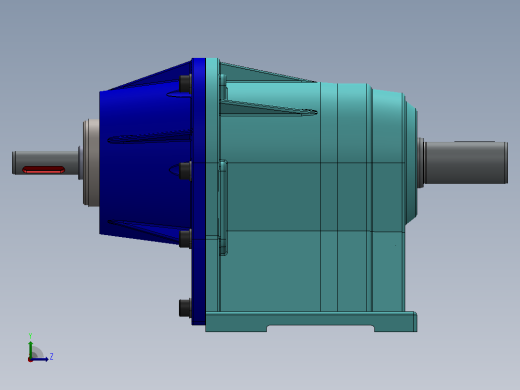
Task: Select the lowest black bolt head near the base
Action: (x=185, y=308)
